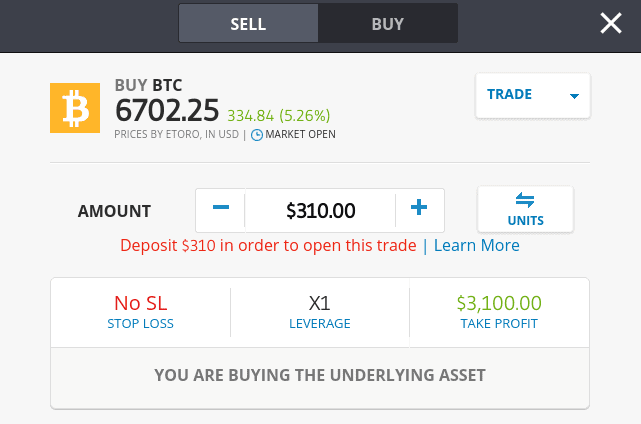
Task: Open the Learn More link
Action: (477, 245)
